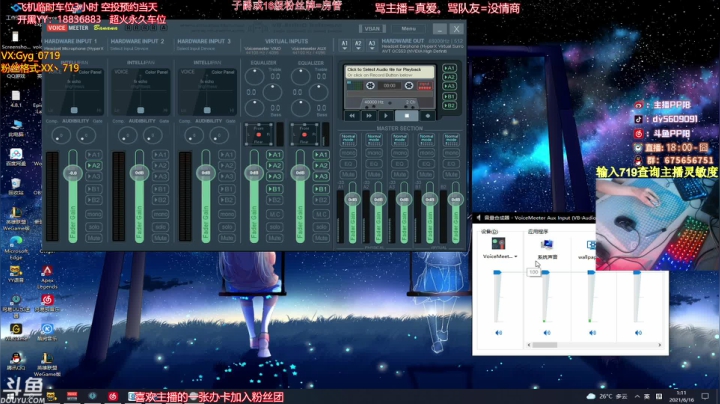Screen dimensions: 720x404
Task: Open the notification center in the taskbar
Action: click(705, 396)
